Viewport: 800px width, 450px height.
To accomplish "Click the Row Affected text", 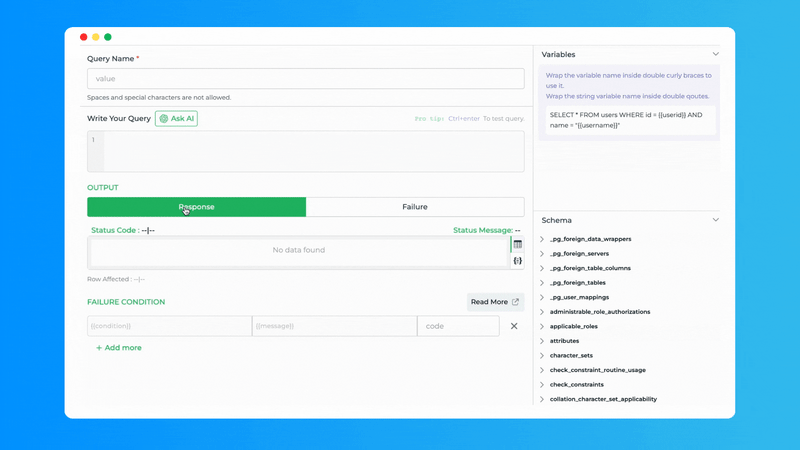I will pos(116,279).
